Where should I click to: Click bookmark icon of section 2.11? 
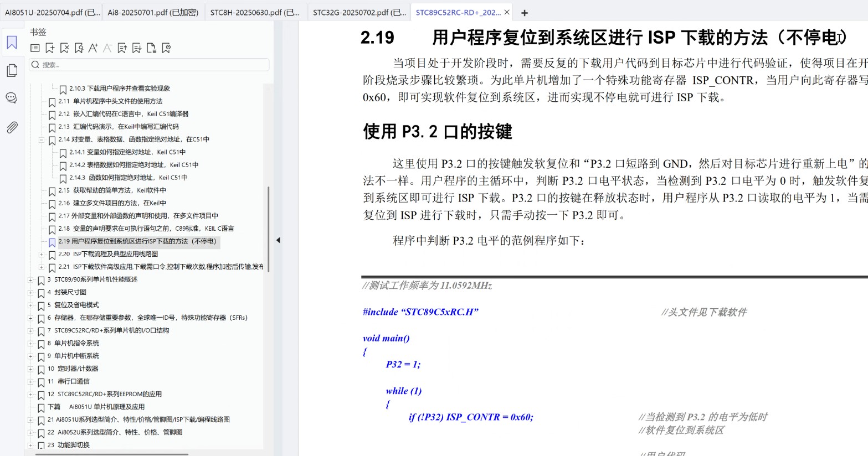pos(52,102)
